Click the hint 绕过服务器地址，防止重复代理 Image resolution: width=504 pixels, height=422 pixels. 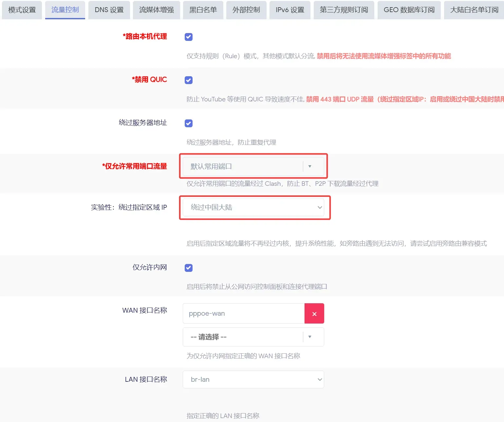click(232, 142)
